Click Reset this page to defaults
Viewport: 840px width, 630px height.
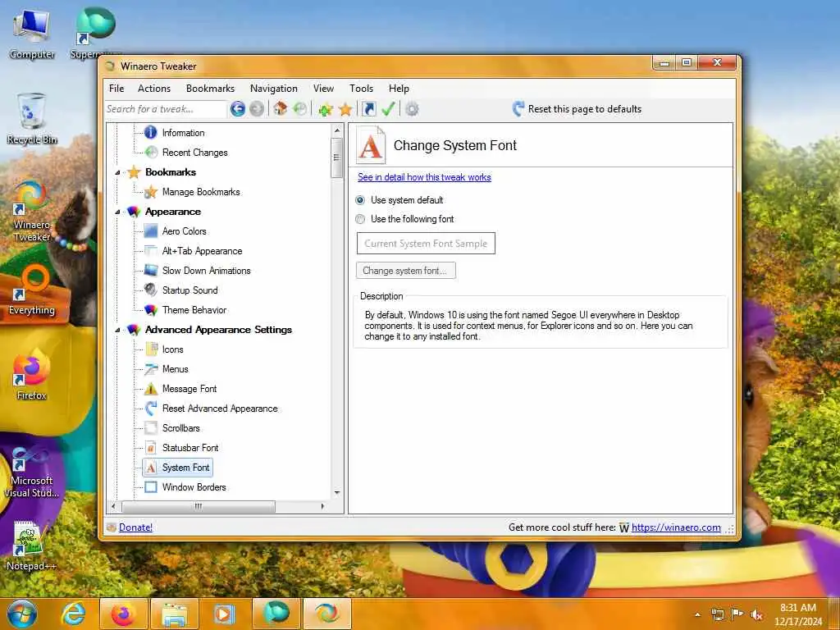[x=577, y=109]
